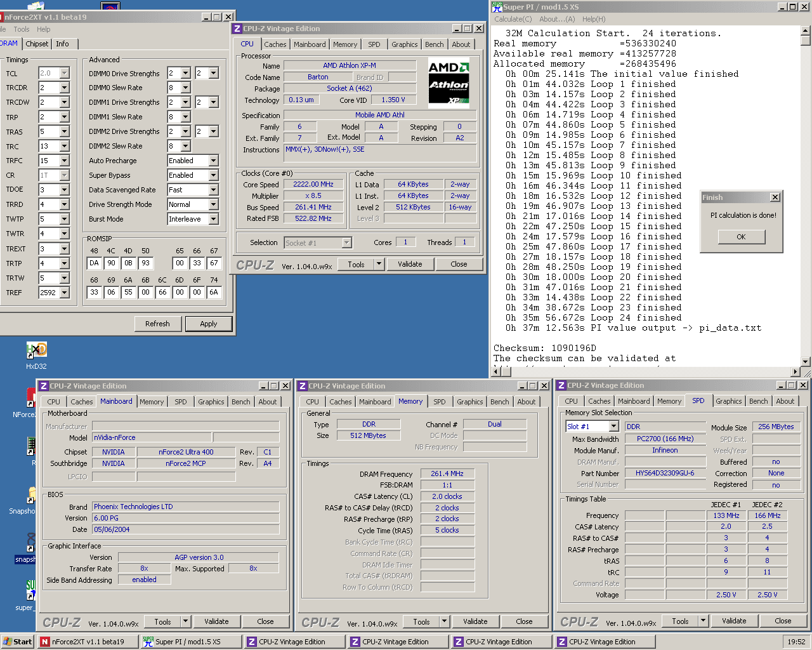Open the About...(A) menu in Super PI
Screen dimensions: 812x650
pos(557,19)
